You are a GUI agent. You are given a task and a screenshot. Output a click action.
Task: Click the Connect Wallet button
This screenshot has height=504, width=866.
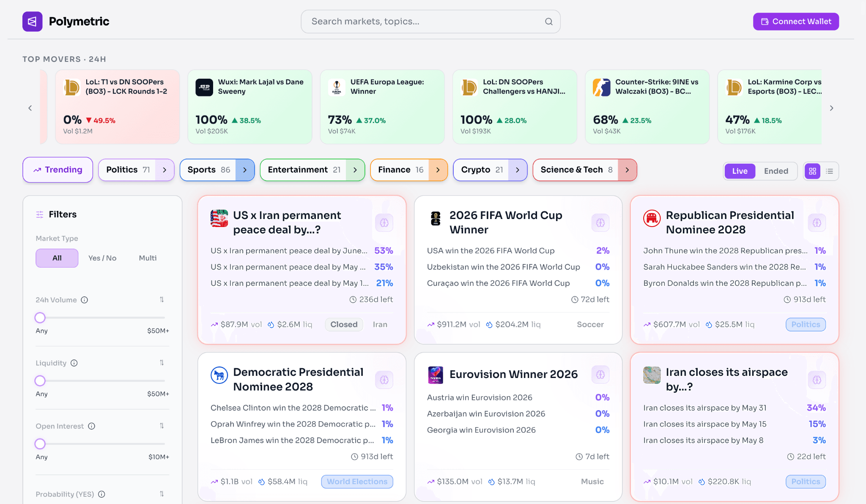click(x=796, y=22)
